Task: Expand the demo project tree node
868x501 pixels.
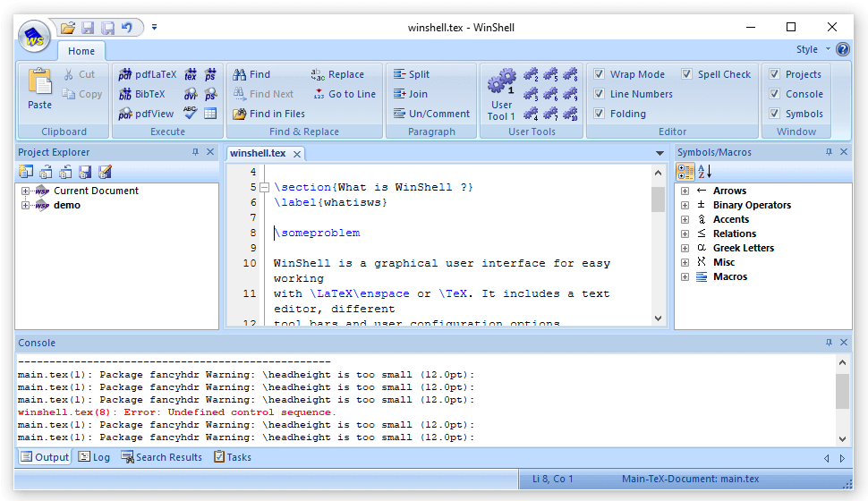Action: point(26,205)
